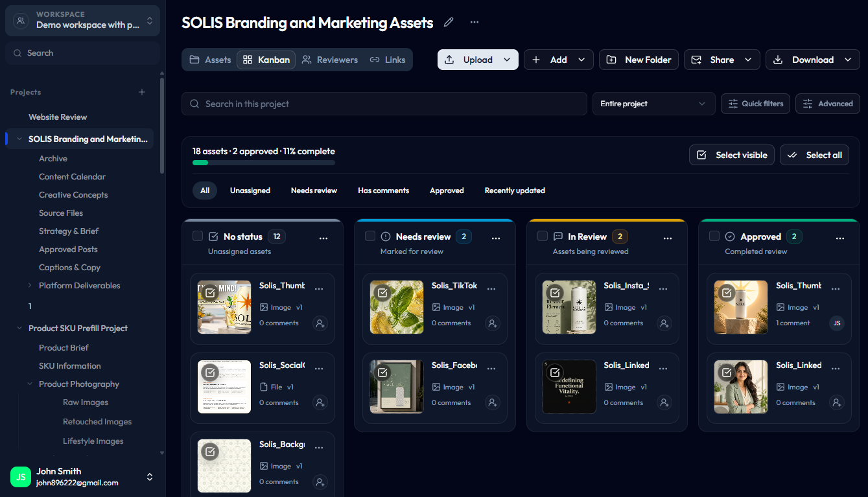Select the Recently updated filter chip
Viewport: 868px width, 497px height.
coord(515,191)
